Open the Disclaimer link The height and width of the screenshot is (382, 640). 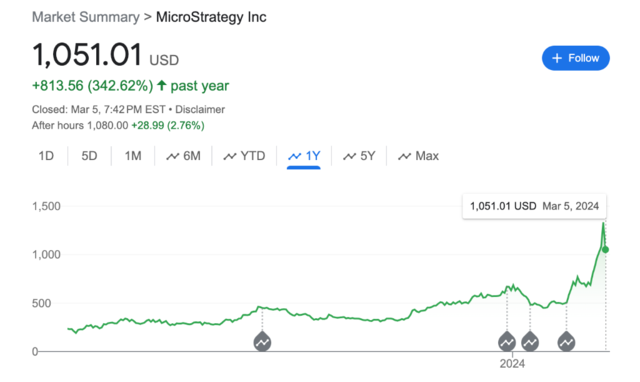(x=200, y=109)
